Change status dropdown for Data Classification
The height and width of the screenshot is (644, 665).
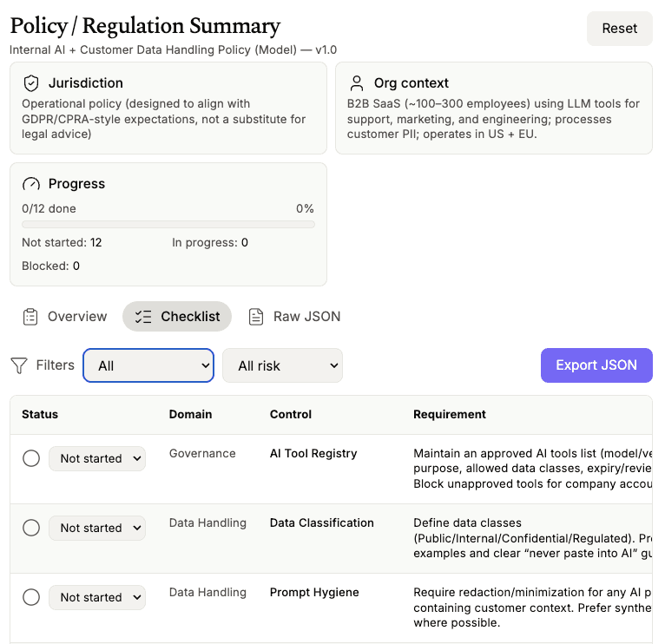[x=97, y=528]
